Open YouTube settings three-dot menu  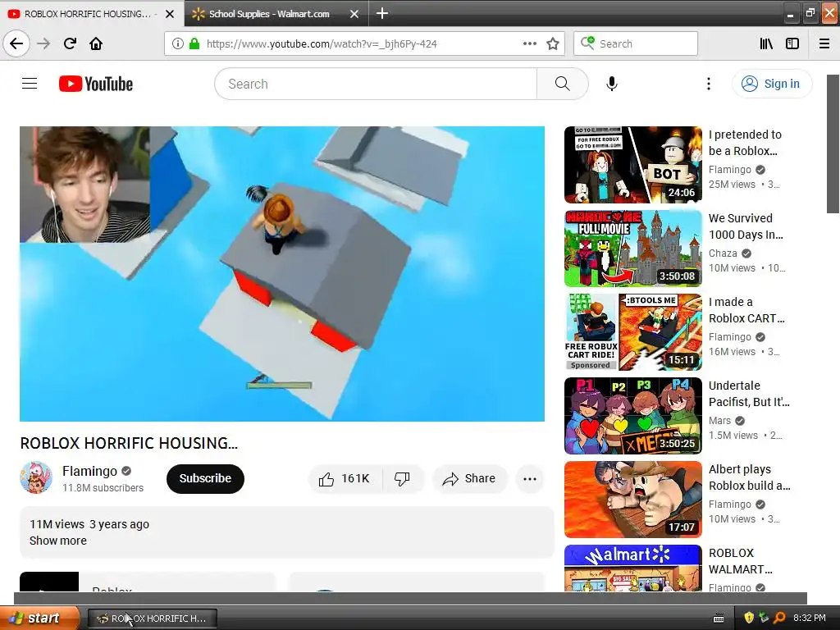point(708,84)
